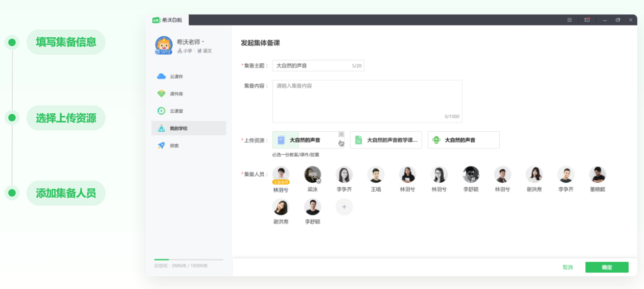Click 董晓懿 member avatar
The image size is (644, 289).
597,175
